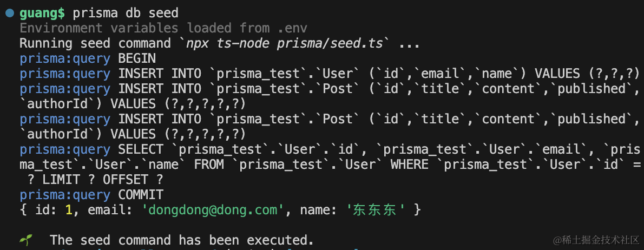The height and width of the screenshot is (250, 644).
Task: Click the 'WHERE' keyword in SELECT query
Action: pyautogui.click(x=410, y=165)
